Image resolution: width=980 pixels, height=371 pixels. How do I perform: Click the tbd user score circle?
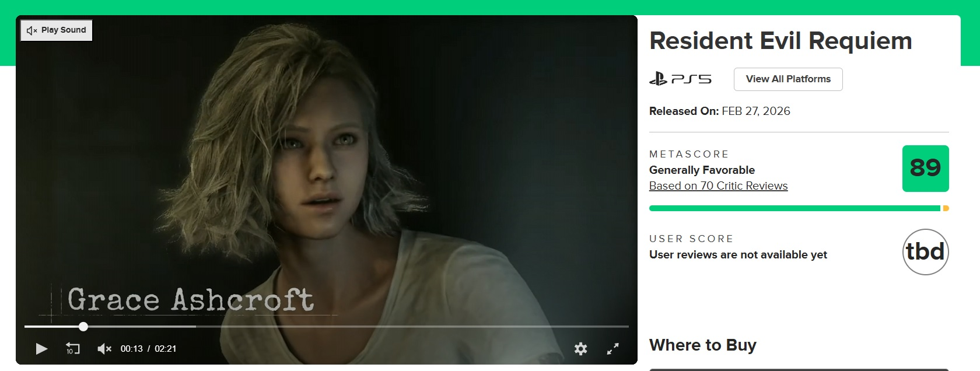coord(925,252)
